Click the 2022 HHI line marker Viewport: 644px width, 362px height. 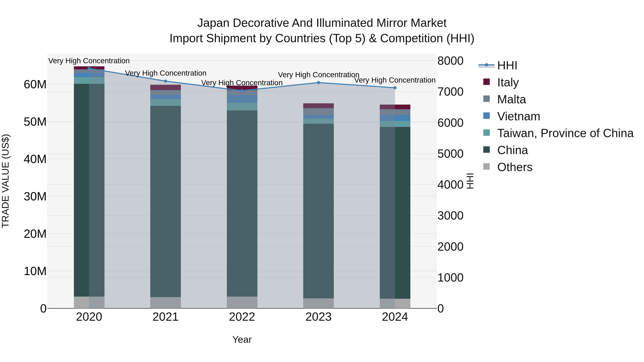tap(242, 91)
